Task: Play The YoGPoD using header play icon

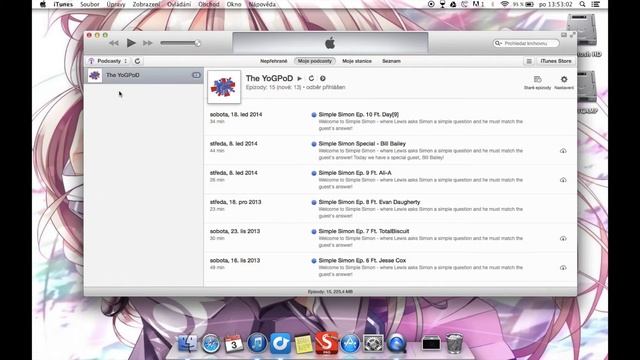Action: pos(300,78)
